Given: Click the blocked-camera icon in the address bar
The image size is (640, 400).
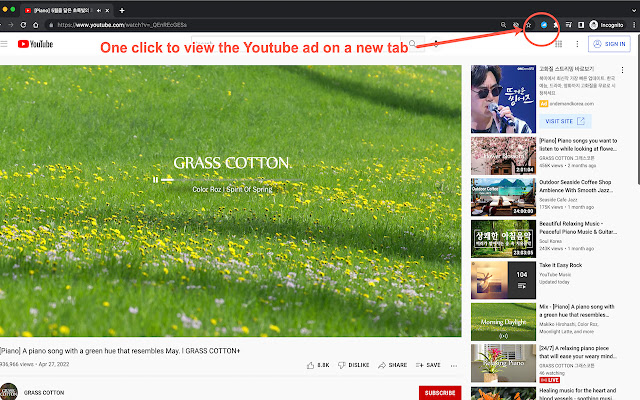Looking at the screenshot, I should coord(516,25).
